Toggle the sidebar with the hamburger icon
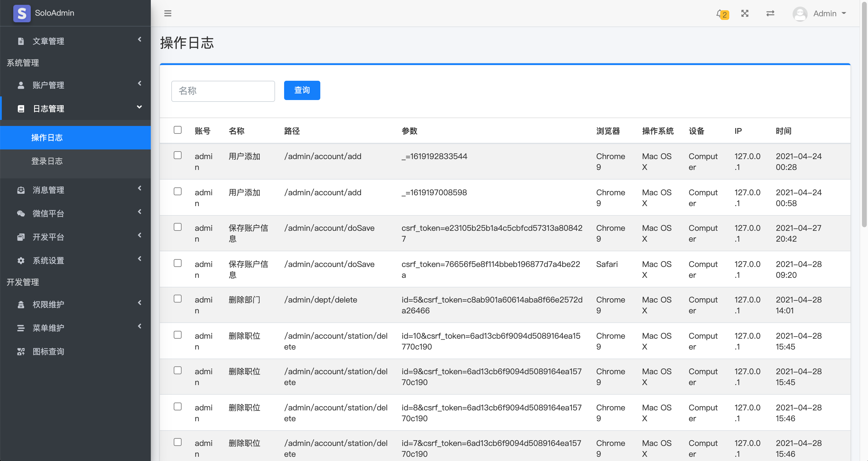Screen dimensions: 868x461 tap(167, 14)
